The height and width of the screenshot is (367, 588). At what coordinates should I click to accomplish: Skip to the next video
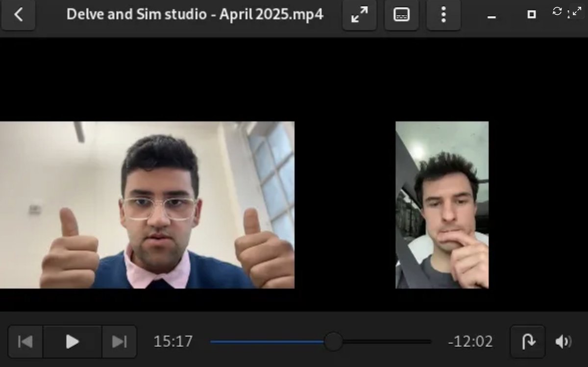pyautogui.click(x=120, y=342)
